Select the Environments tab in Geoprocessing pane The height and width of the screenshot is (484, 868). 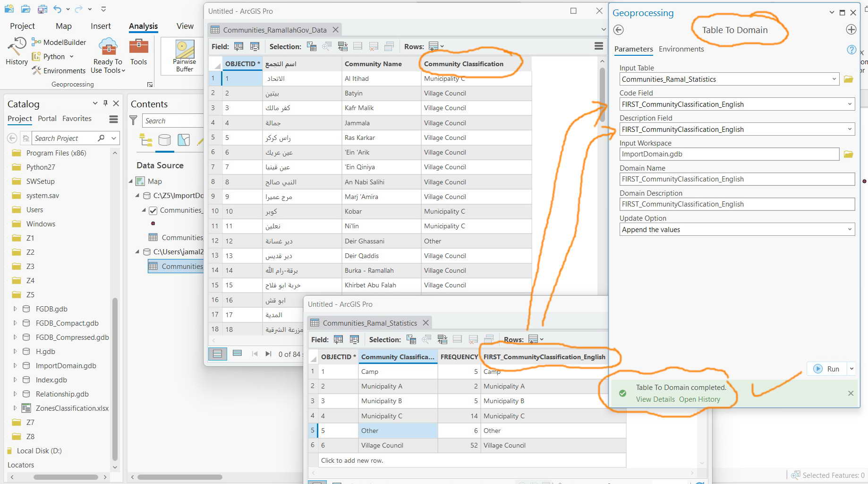coord(681,49)
